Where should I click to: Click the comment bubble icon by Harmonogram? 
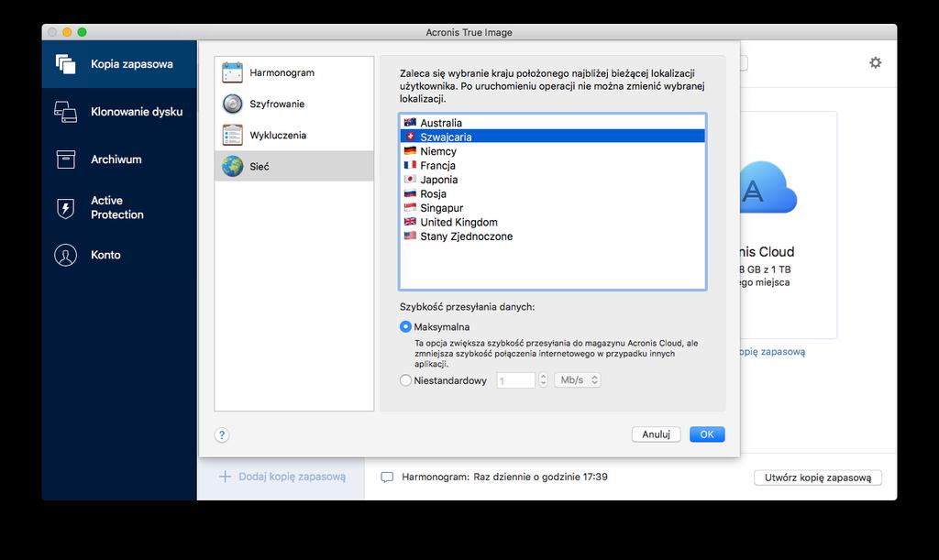click(x=388, y=478)
